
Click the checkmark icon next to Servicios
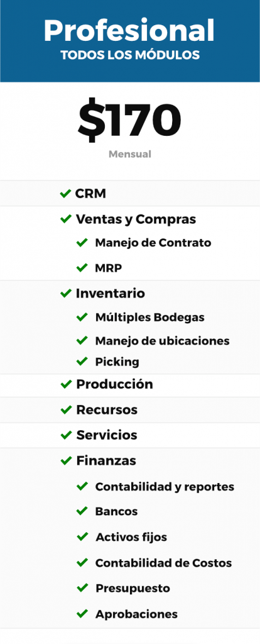click(x=65, y=435)
